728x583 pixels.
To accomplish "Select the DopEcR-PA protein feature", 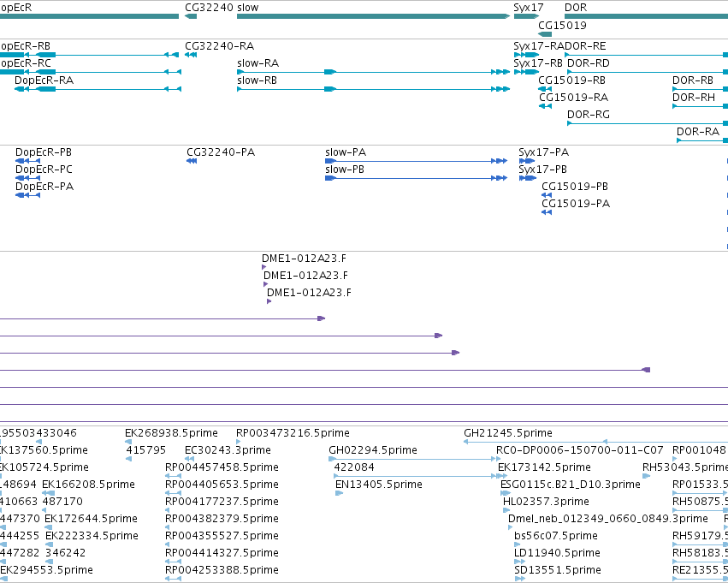I will pyautogui.click(x=44, y=187).
